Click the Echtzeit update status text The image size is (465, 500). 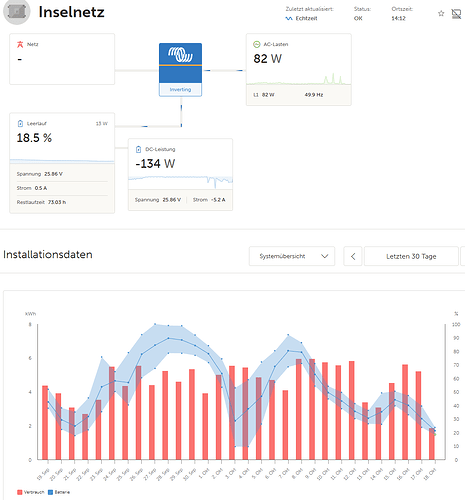point(306,18)
